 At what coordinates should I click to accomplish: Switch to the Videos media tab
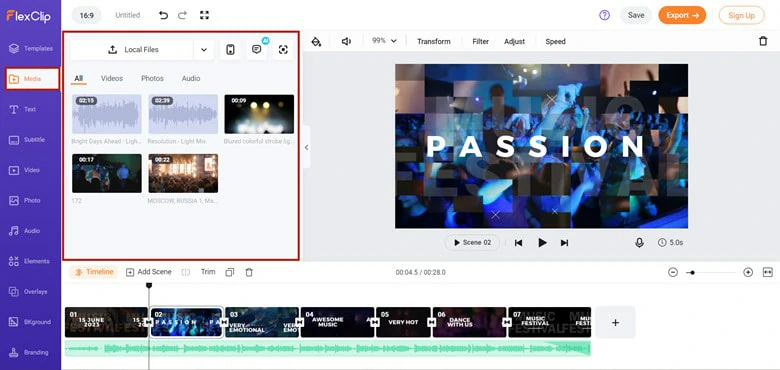pyautogui.click(x=112, y=79)
